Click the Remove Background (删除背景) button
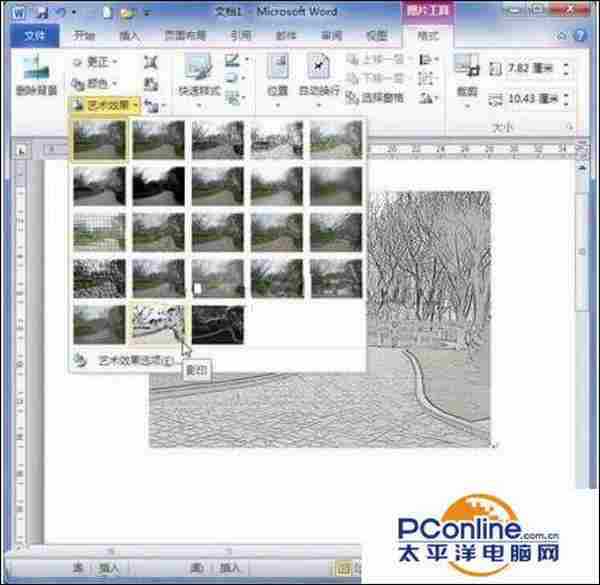This screenshot has width=600, height=585. (x=37, y=75)
